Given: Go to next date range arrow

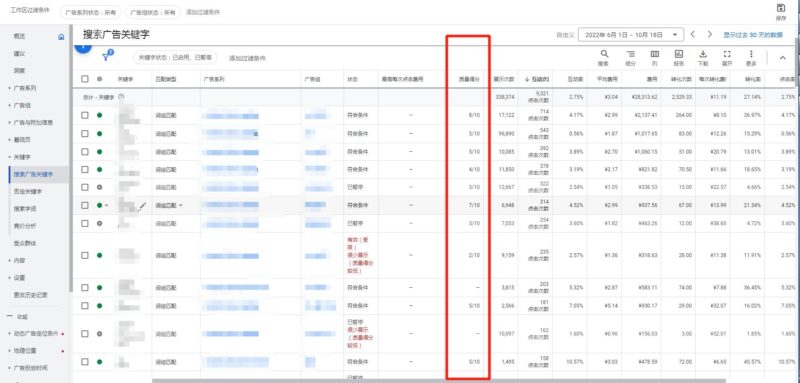Looking at the screenshot, I should coord(709,35).
